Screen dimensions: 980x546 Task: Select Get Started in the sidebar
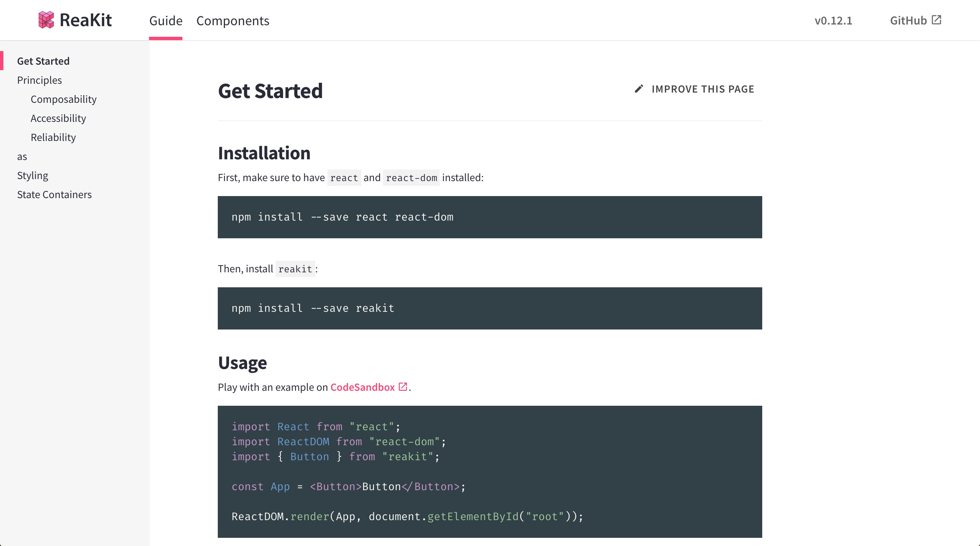[x=43, y=61]
